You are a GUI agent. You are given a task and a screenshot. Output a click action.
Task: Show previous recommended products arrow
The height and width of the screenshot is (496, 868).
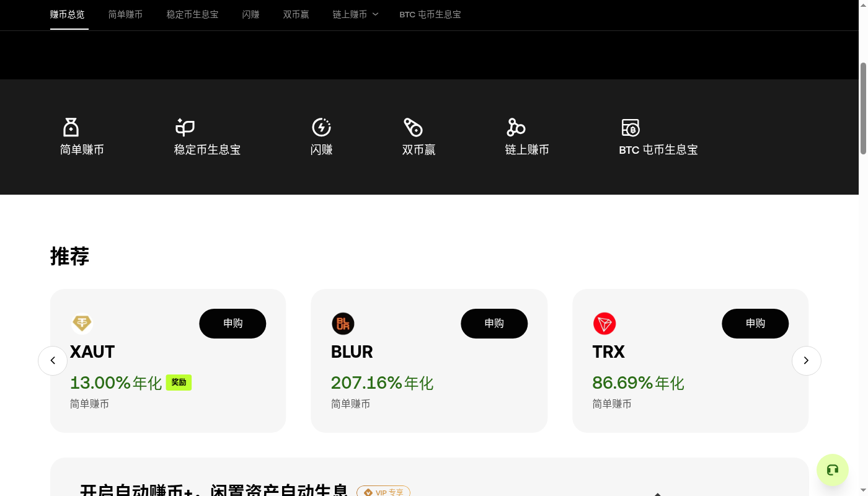pos(53,360)
